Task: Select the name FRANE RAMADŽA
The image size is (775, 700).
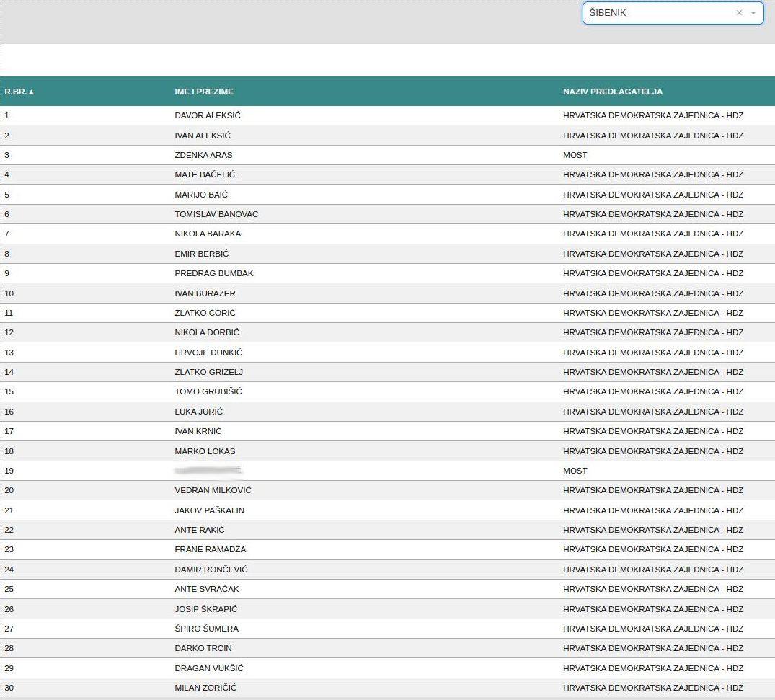Action: coord(210,549)
